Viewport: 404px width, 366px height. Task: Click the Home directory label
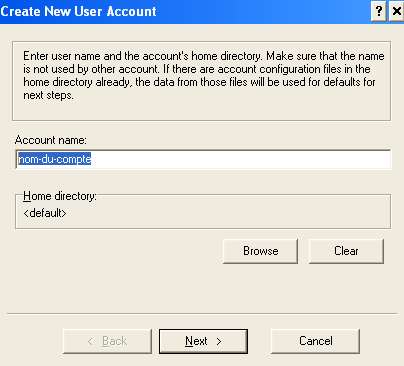click(60, 196)
